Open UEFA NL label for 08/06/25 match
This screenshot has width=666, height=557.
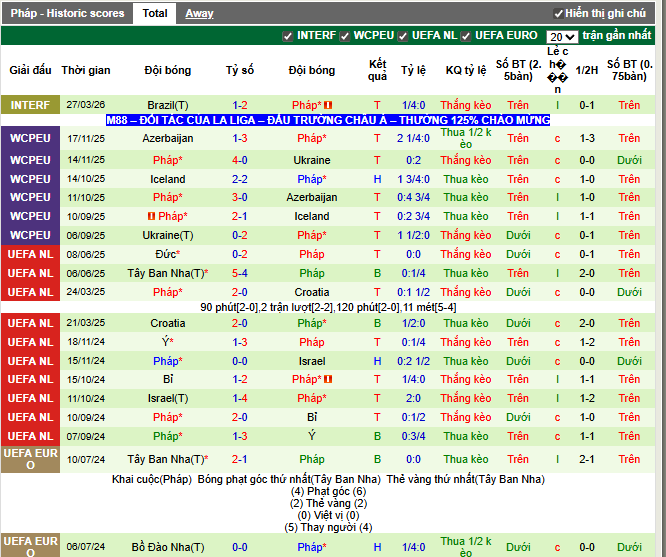click(30, 254)
